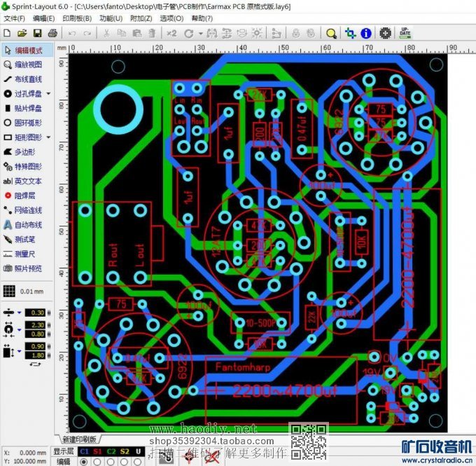Click the blue info icon in toolbar
Image resolution: width=476 pixels, height=466 pixels.
(x=366, y=33)
